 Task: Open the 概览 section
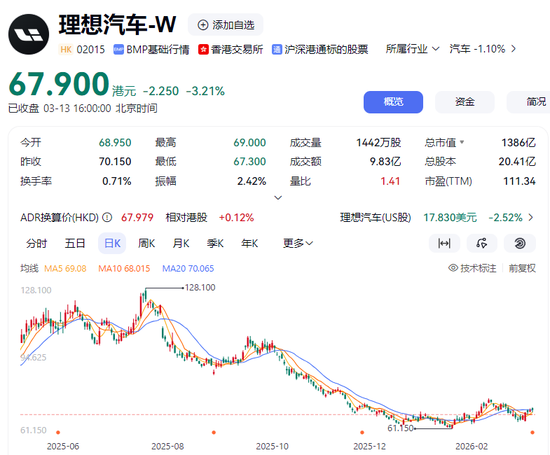coord(393,102)
